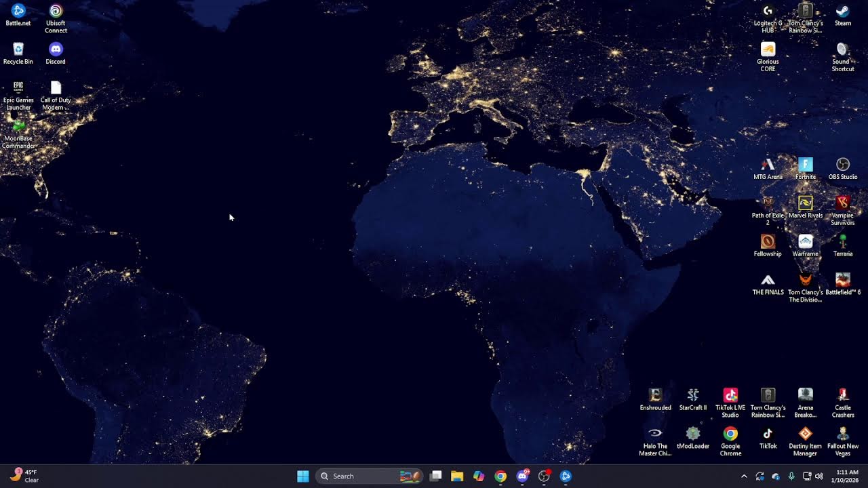Select THE FINALS desktop shortcut
This screenshot has width=868, height=488.
[x=768, y=285]
